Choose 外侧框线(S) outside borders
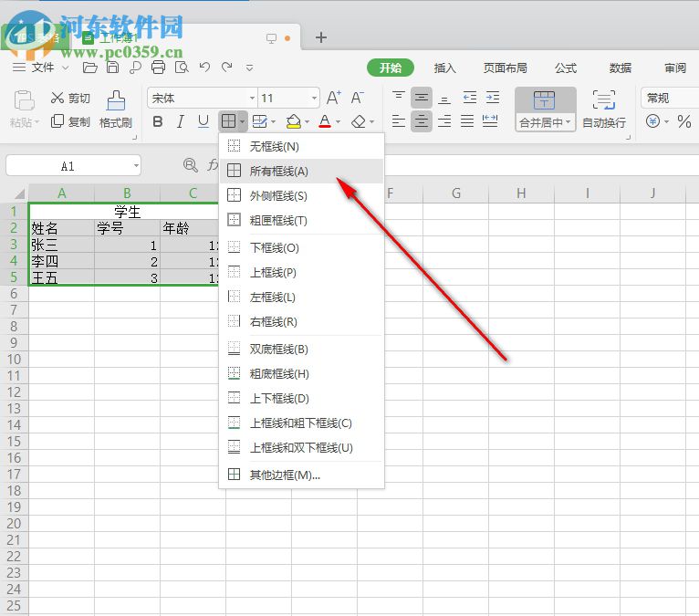The image size is (699, 616). tap(302, 195)
